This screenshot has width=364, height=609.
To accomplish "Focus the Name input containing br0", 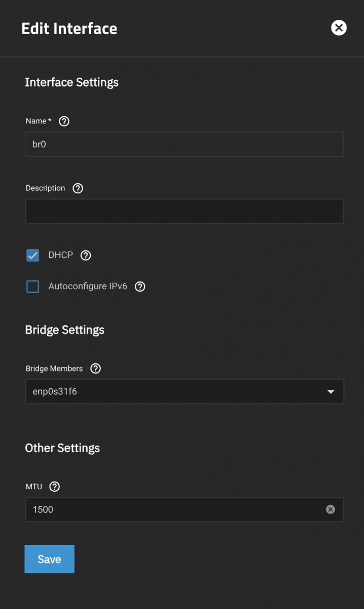I will (185, 144).
